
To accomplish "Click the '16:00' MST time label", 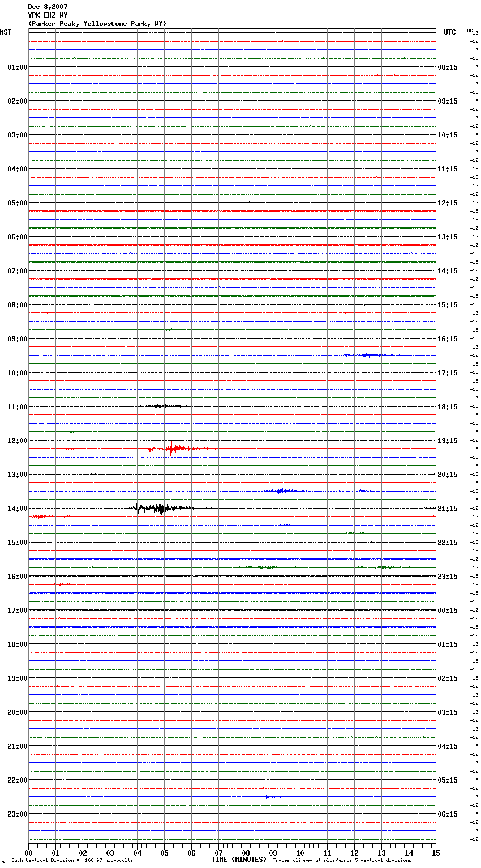I will pyautogui.click(x=18, y=577).
